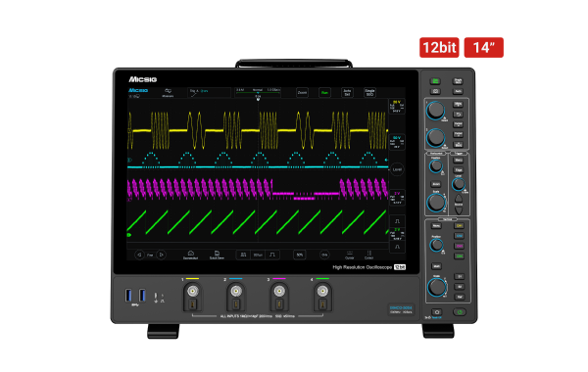
Task: Tap the timebase value in bottom bar
Action: click(258, 255)
